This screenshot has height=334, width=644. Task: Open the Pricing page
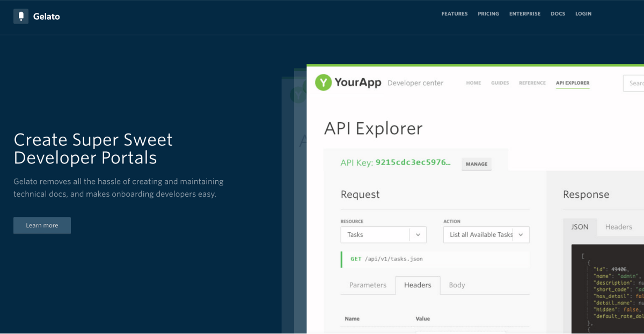(x=488, y=14)
